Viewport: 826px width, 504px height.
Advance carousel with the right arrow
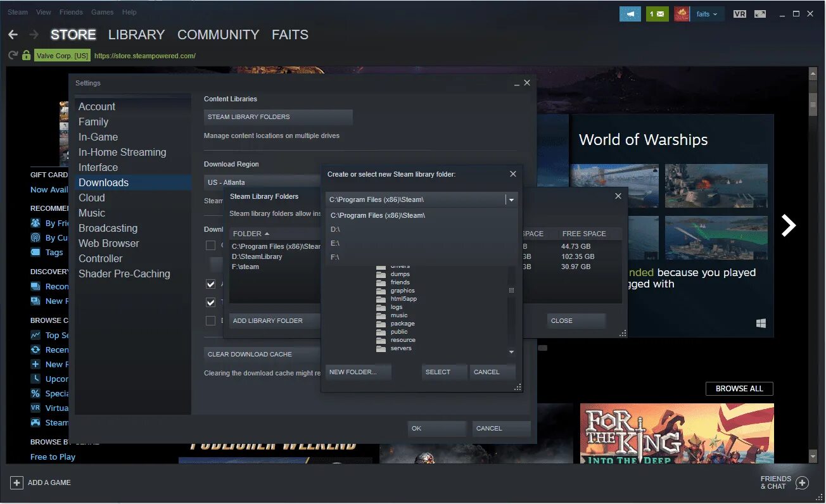[x=788, y=225]
